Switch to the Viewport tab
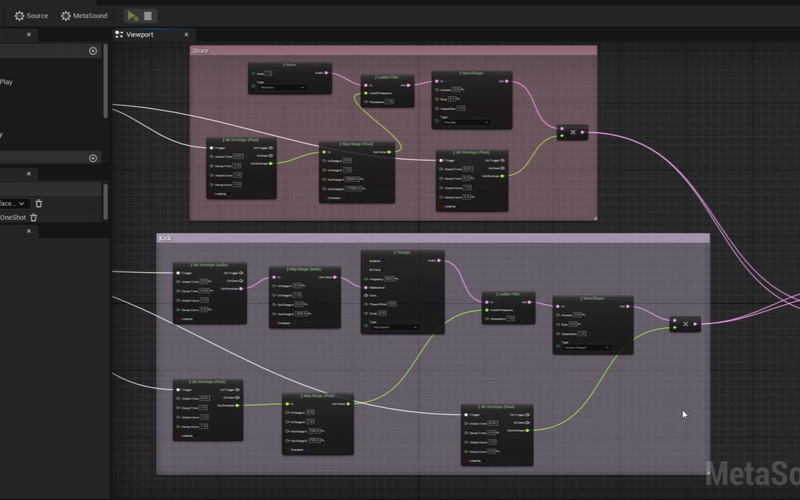 (x=140, y=34)
